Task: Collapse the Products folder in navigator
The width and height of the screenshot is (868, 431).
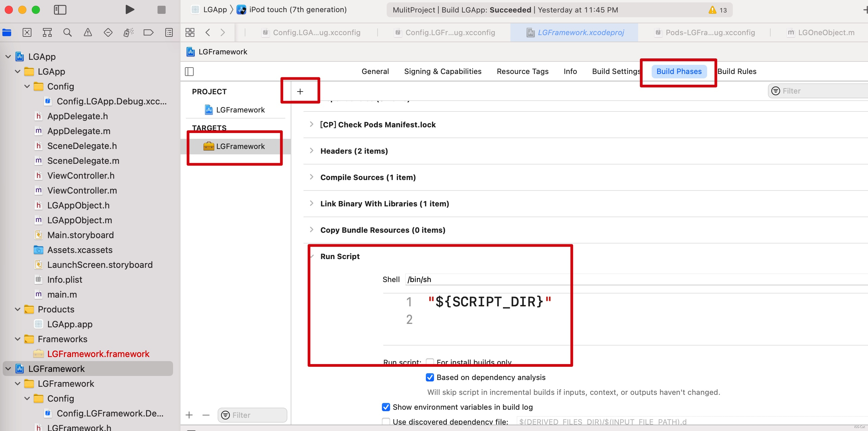Action: tap(18, 309)
